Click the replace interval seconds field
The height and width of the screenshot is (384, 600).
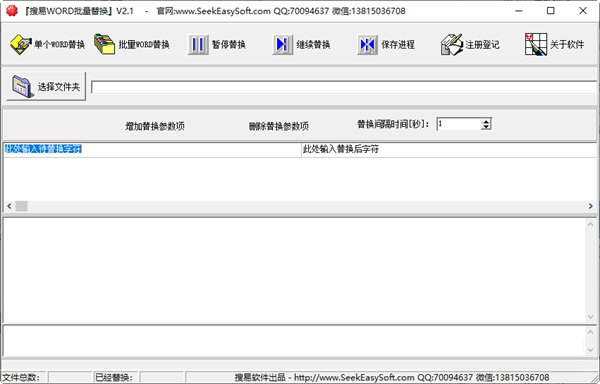459,124
